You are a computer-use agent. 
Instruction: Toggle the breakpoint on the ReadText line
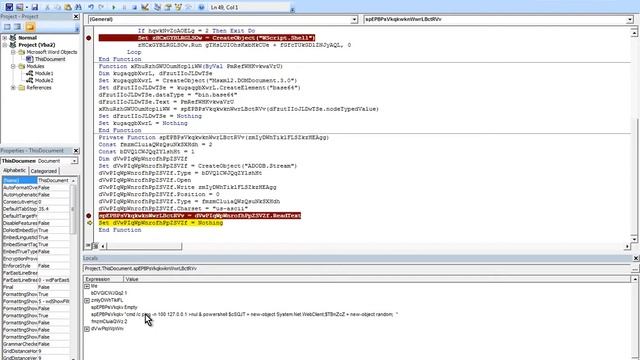click(89, 216)
